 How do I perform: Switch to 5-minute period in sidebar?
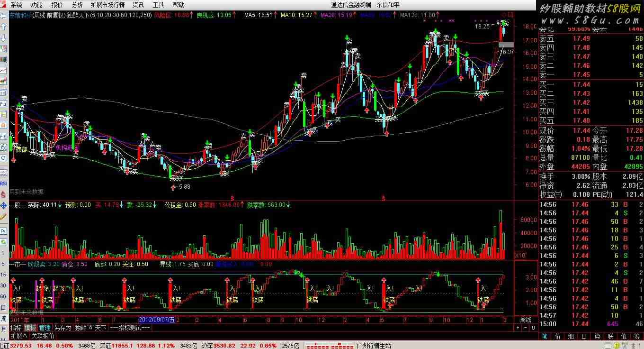3,264
